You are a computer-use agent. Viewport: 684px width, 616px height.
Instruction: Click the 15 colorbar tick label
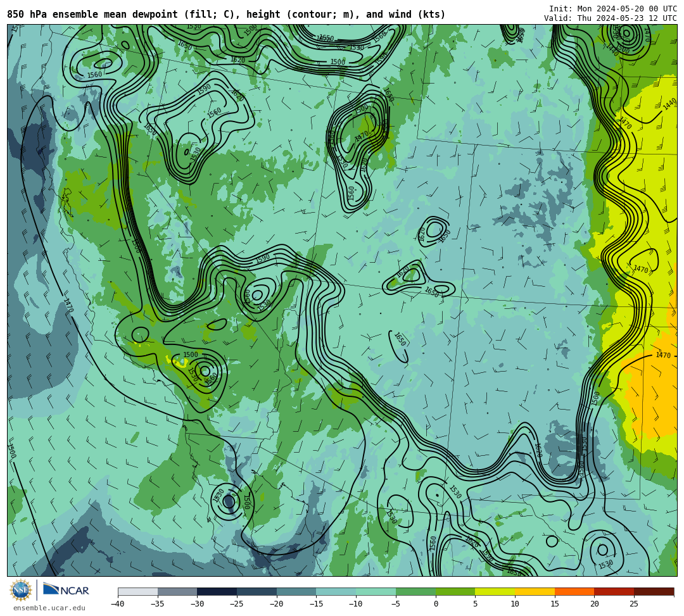point(554,604)
